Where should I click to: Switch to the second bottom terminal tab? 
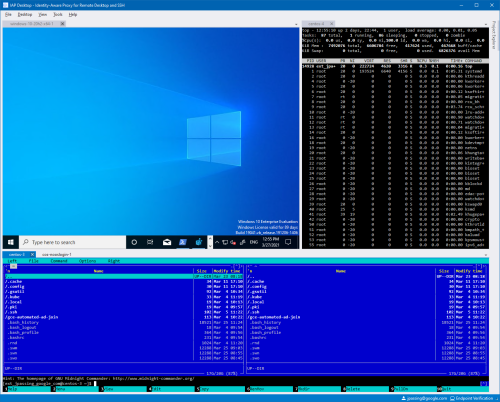tap(56, 254)
